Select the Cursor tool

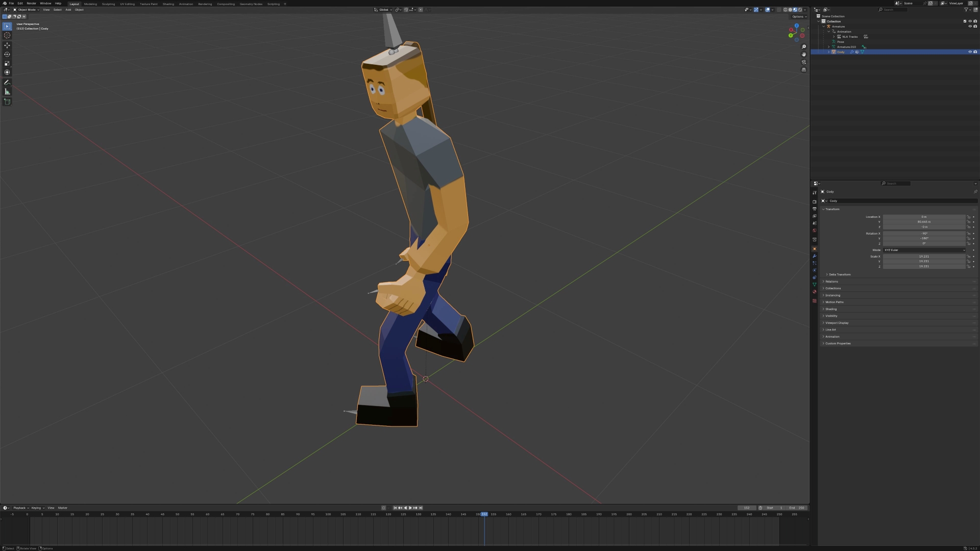pyautogui.click(x=7, y=35)
